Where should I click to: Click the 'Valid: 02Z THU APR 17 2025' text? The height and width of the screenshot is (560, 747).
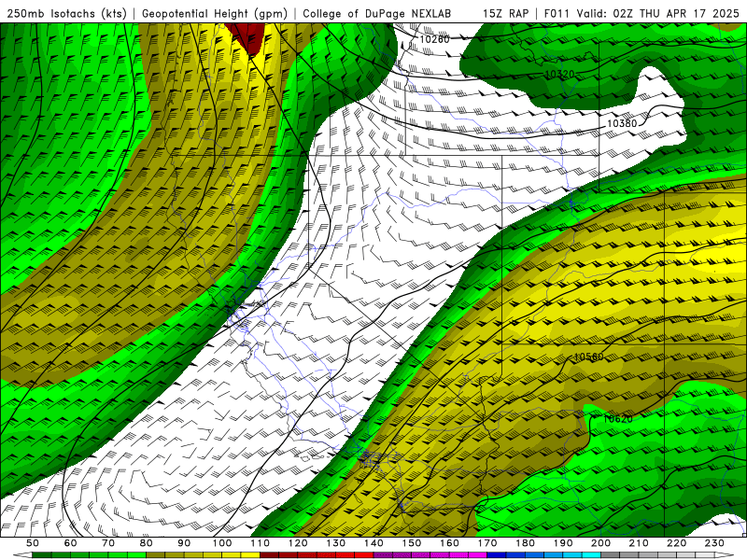click(658, 13)
